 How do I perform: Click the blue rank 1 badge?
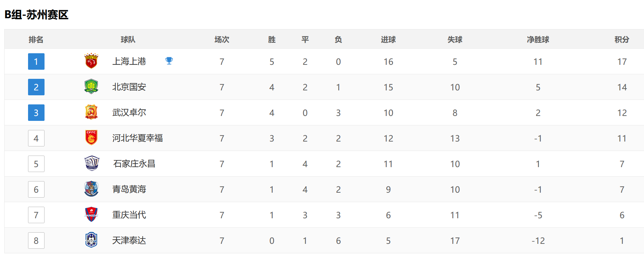pos(36,62)
